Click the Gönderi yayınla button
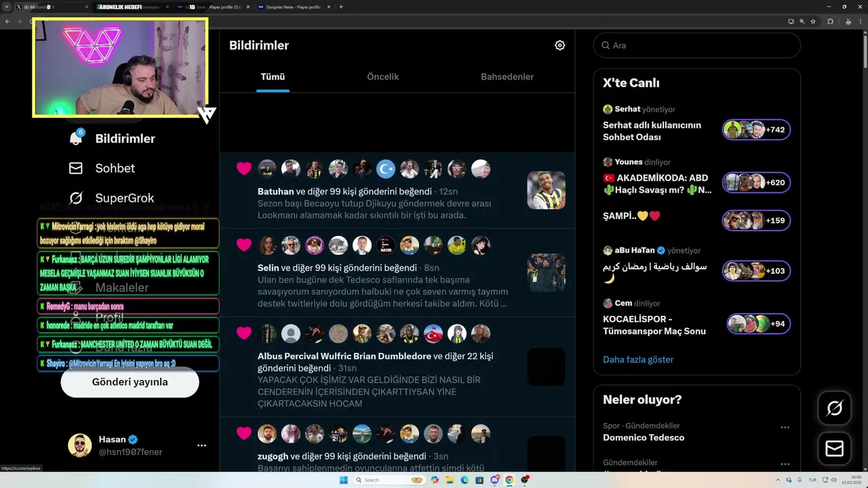868x488 pixels. coord(130,382)
